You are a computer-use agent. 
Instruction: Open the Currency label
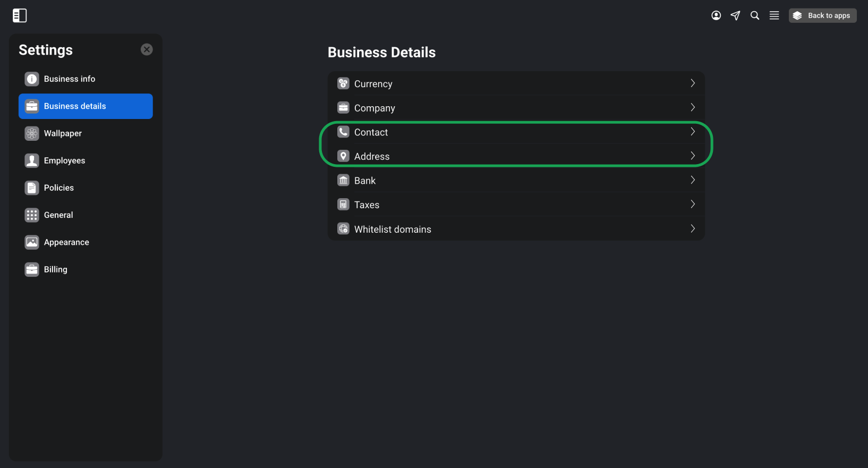(x=373, y=84)
